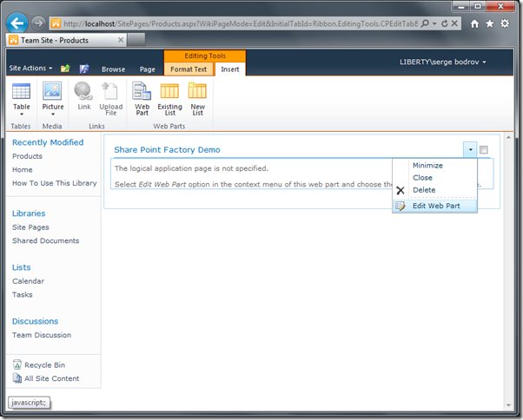Click the scrollbar up arrow

pos(508,137)
